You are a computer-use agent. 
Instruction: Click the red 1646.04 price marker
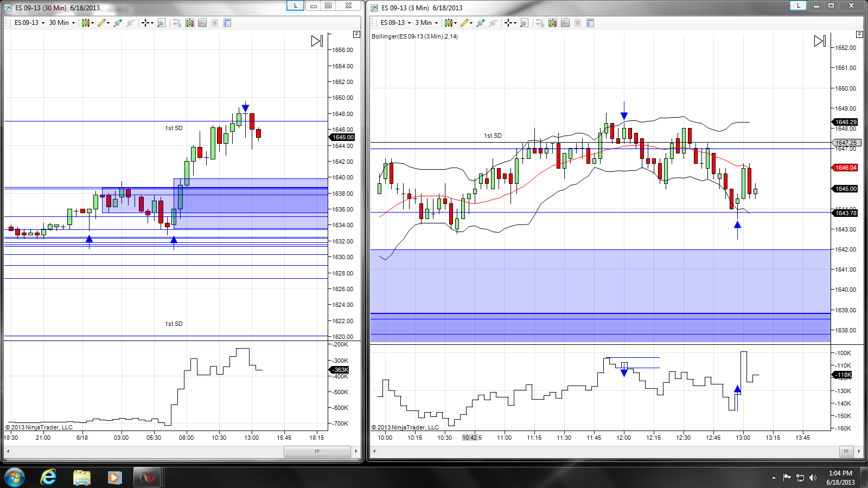point(845,168)
